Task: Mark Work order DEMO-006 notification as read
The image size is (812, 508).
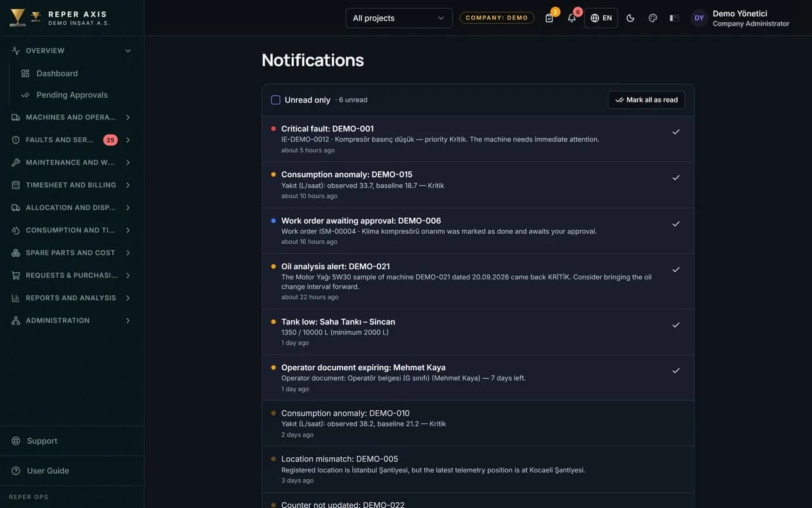Action: (x=676, y=224)
